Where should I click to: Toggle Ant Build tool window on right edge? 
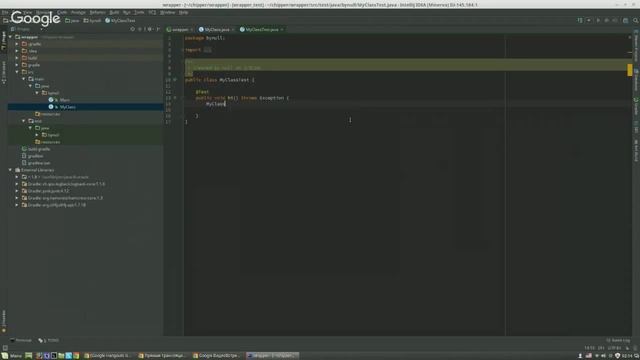pyautogui.click(x=636, y=151)
